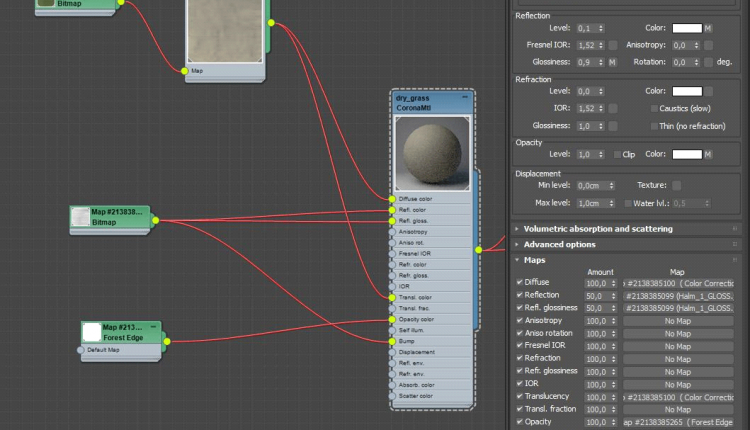
Task: Click the Anisotropy No Map button
Action: [678, 321]
